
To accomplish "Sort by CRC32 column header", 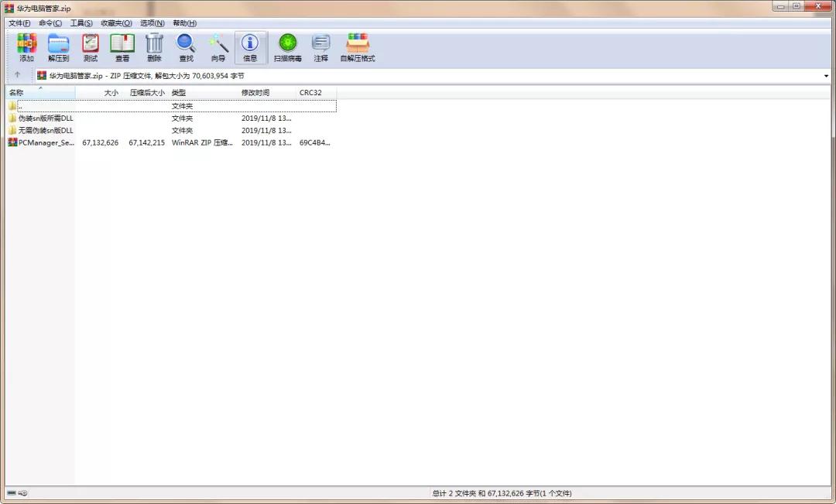I will coord(316,92).
